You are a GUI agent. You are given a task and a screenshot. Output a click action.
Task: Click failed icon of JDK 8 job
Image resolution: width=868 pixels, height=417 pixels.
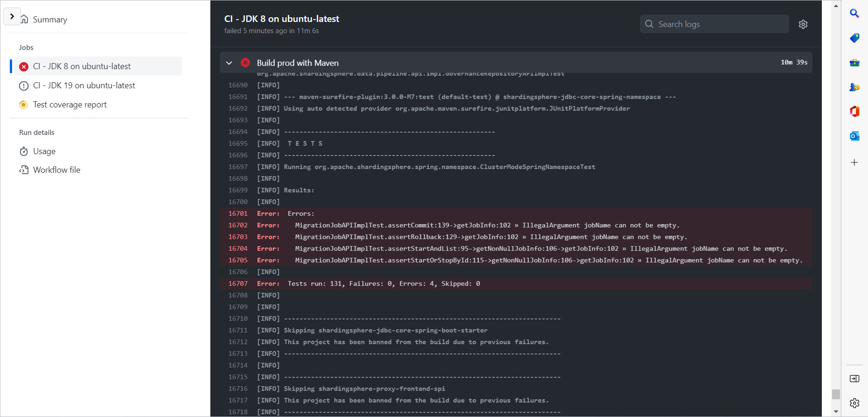[x=24, y=67]
